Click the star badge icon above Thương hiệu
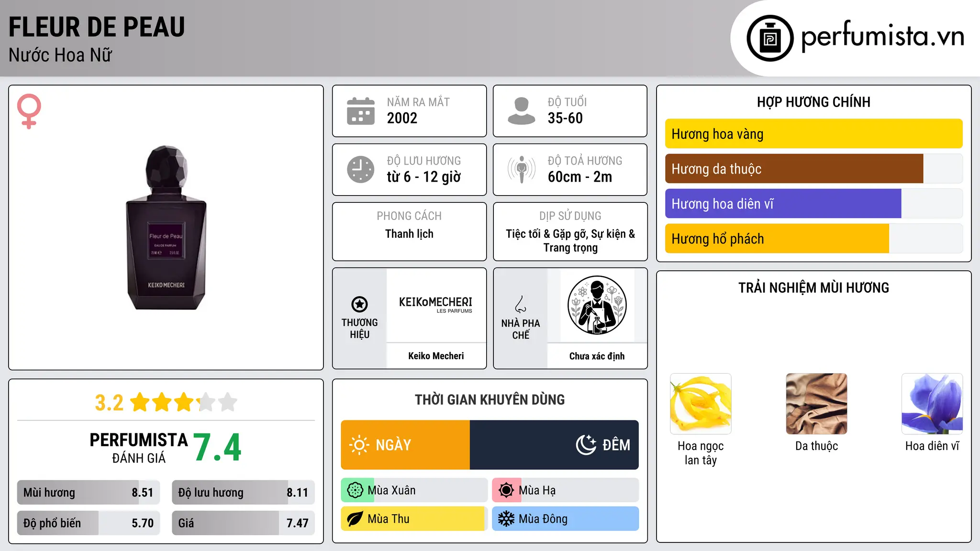Screen dimensions: 980x551 pos(359,304)
